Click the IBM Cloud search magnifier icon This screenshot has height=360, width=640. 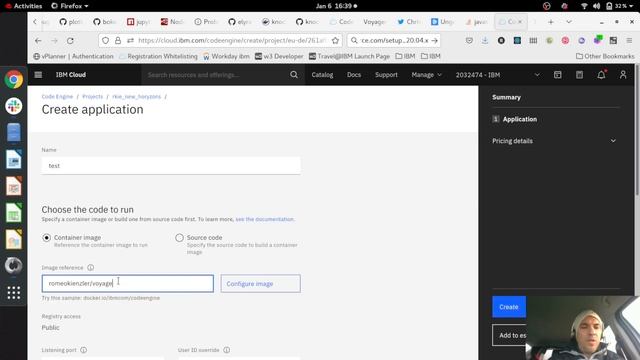point(294,75)
